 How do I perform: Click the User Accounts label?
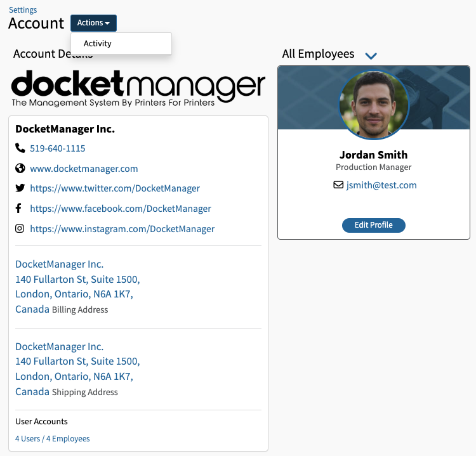click(42, 421)
